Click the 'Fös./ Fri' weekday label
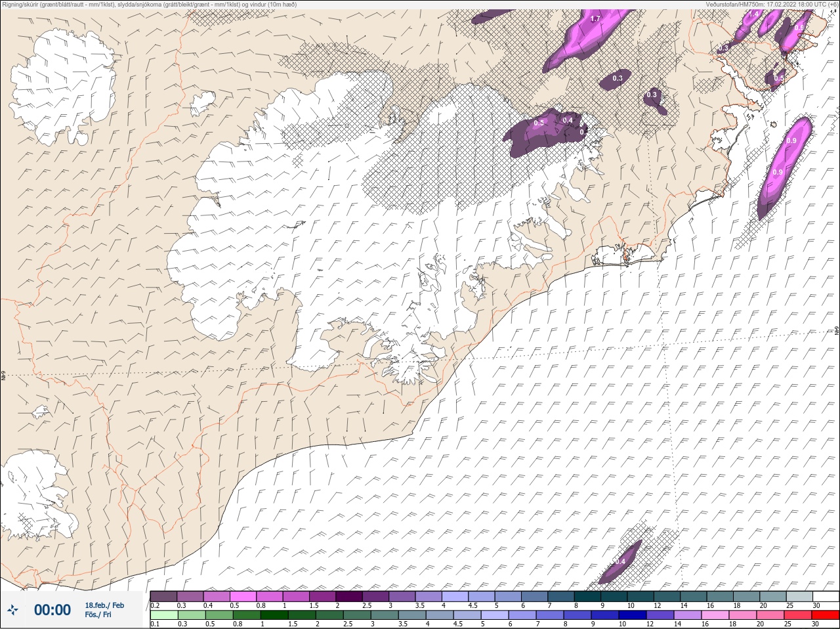840x629 pixels. tap(98, 615)
